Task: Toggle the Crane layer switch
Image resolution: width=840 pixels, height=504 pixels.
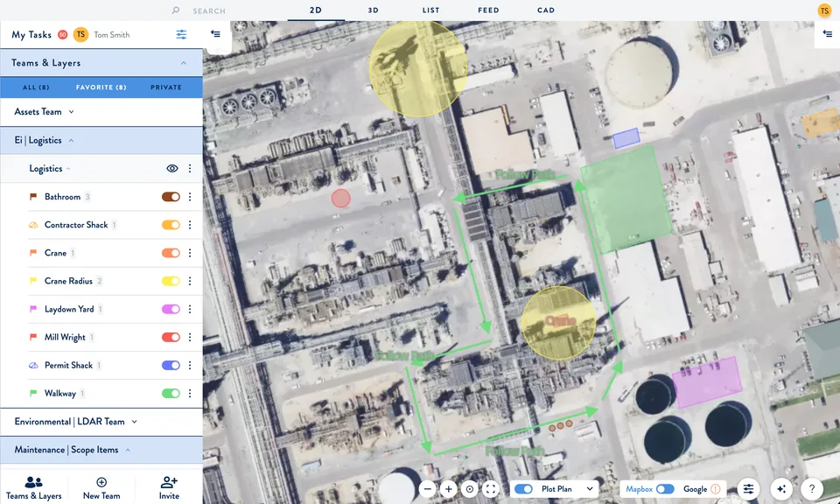Action: pos(171,253)
